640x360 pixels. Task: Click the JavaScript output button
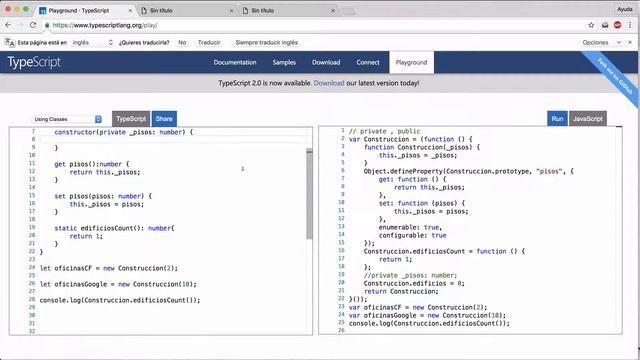point(588,119)
